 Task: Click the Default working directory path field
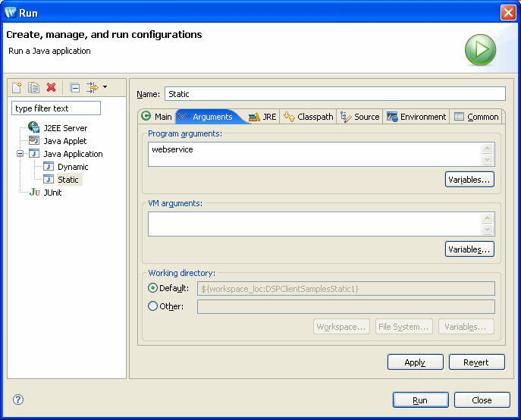(346, 288)
